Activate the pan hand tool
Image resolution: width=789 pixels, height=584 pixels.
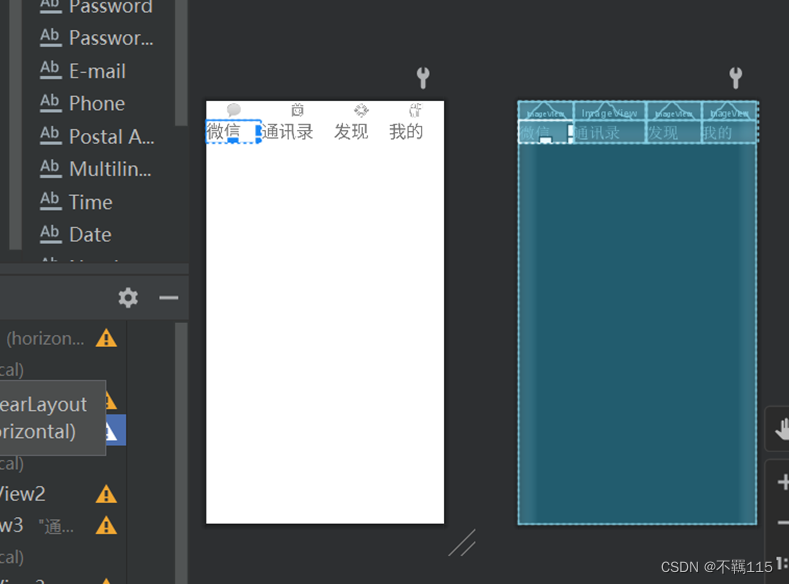click(x=781, y=429)
